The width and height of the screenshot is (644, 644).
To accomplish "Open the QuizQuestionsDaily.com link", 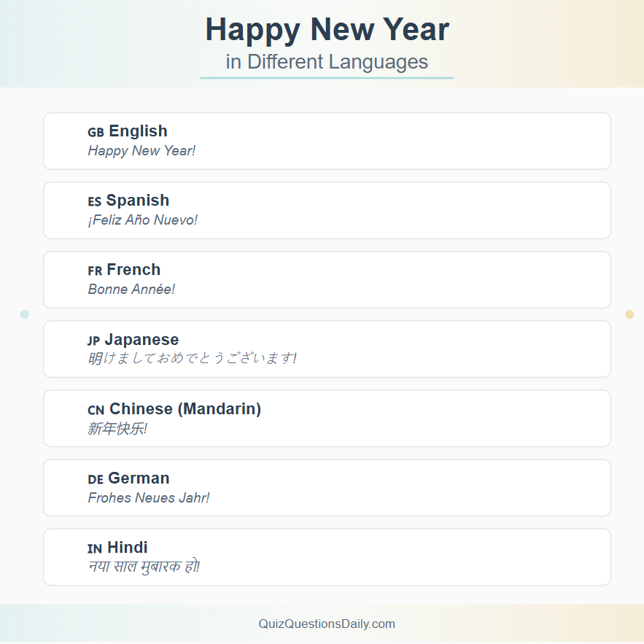I will [x=326, y=624].
